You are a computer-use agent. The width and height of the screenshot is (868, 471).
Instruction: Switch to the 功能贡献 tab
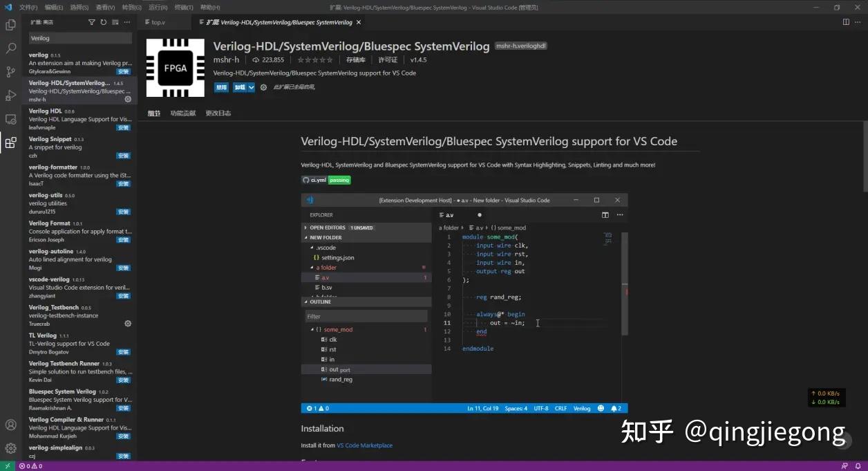tap(183, 113)
